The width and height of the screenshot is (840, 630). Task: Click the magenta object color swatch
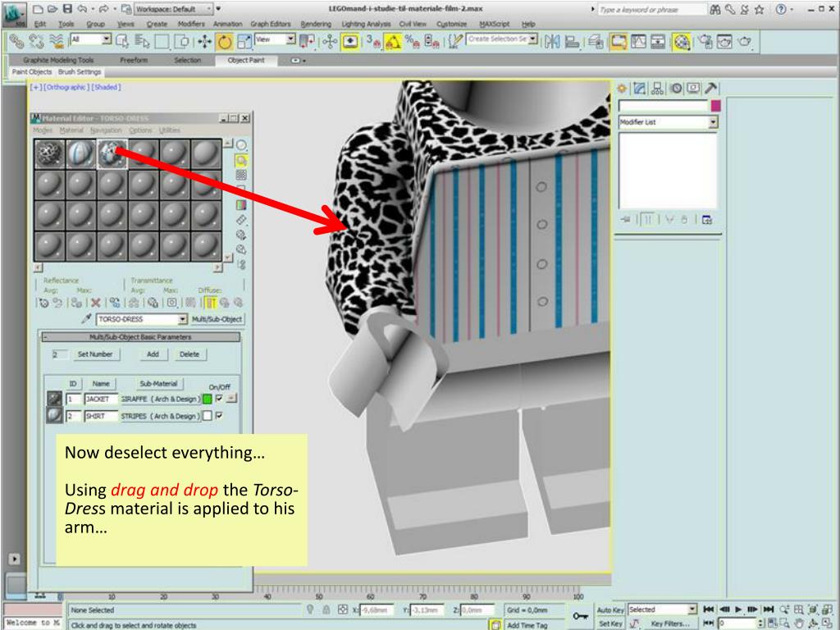tap(715, 106)
